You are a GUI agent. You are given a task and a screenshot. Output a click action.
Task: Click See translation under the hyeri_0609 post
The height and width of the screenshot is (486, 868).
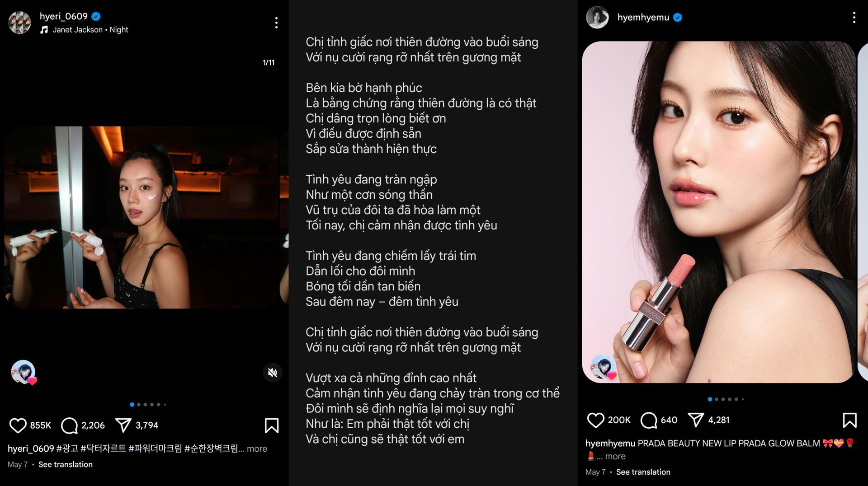pos(66,464)
